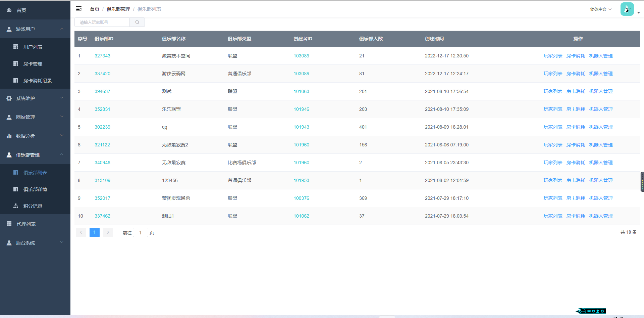Viewport: 644px width, 318px height.
Task: Click 俱乐部管理 in the breadcrumb
Action: [118, 9]
